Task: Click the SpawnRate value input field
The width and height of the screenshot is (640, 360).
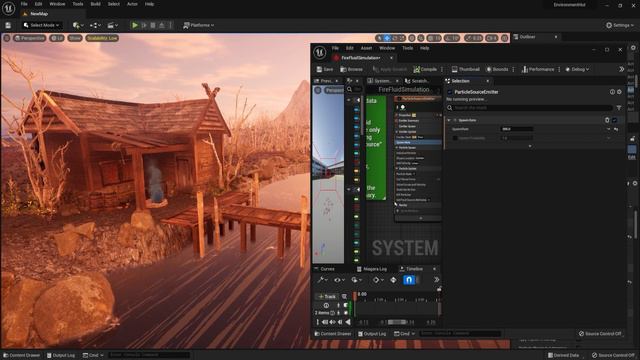Action: 516,129
